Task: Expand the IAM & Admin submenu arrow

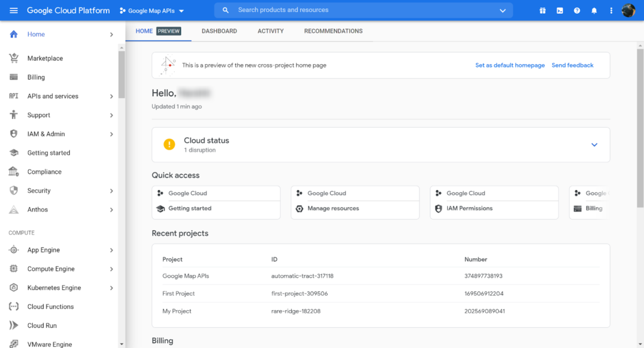Action: tap(111, 134)
